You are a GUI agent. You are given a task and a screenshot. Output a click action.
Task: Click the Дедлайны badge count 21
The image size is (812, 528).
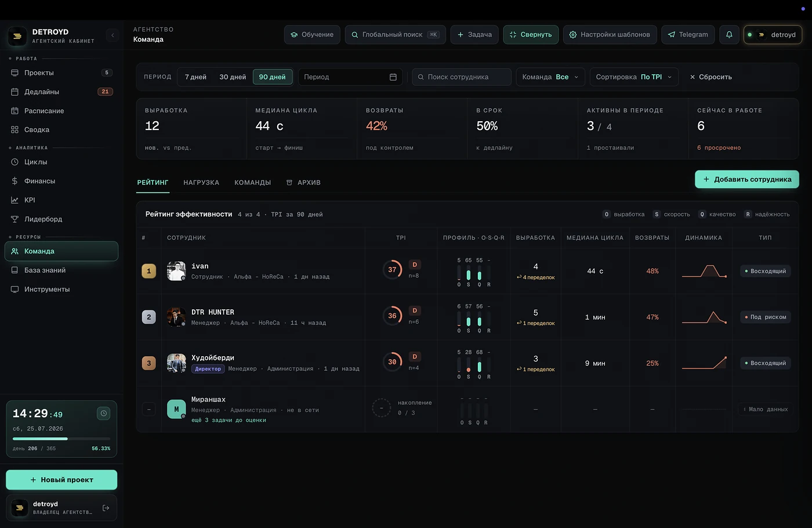click(105, 92)
